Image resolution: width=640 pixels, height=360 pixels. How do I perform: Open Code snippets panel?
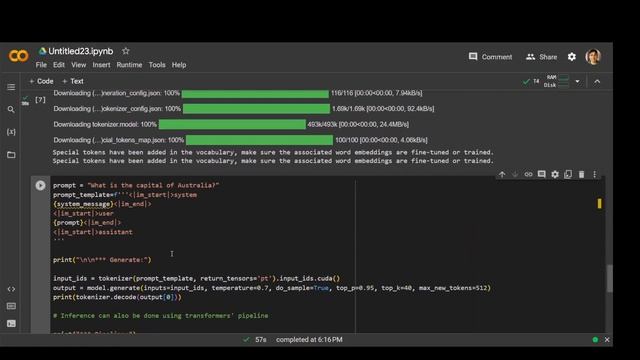coord(11,289)
